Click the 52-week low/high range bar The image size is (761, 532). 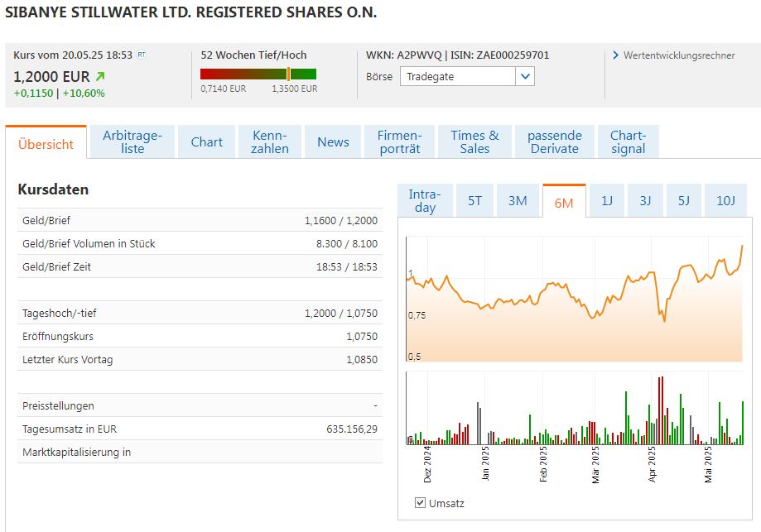(x=258, y=74)
